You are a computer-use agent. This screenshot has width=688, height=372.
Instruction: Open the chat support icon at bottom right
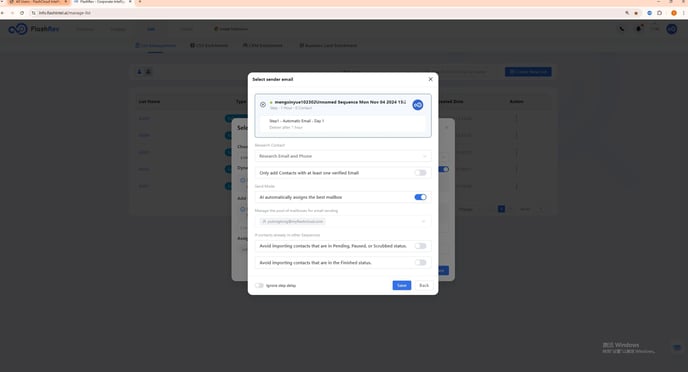(677, 348)
